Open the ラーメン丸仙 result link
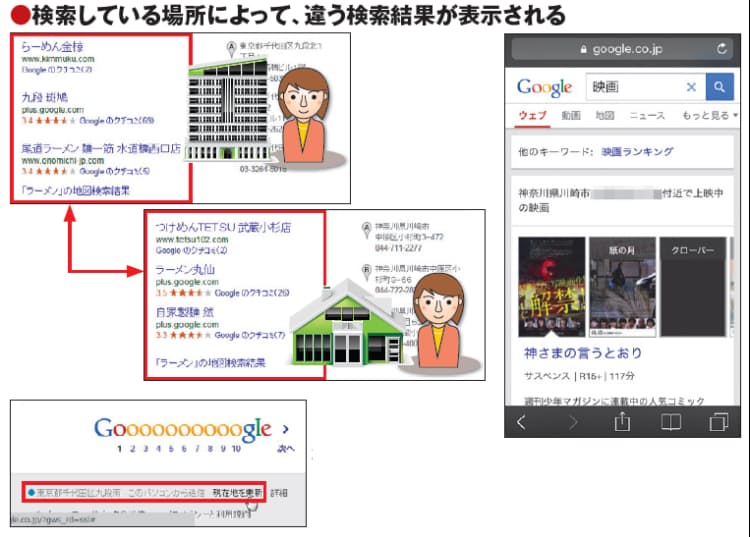 pyautogui.click(x=185, y=270)
